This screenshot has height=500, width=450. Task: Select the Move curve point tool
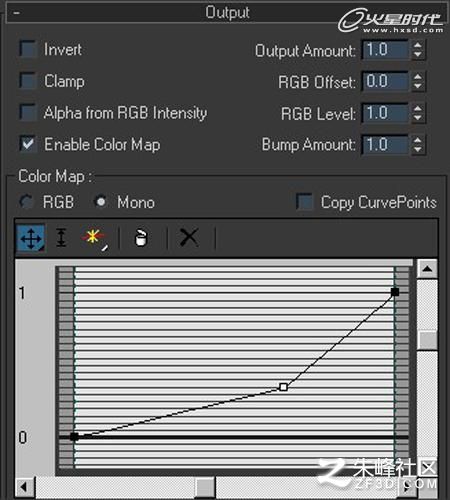click(31, 238)
